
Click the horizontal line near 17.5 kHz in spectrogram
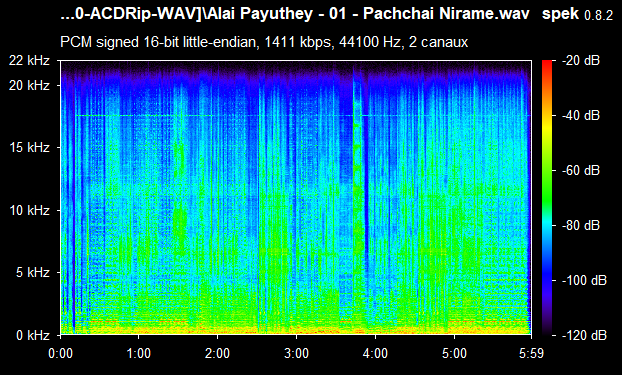click(x=302, y=115)
